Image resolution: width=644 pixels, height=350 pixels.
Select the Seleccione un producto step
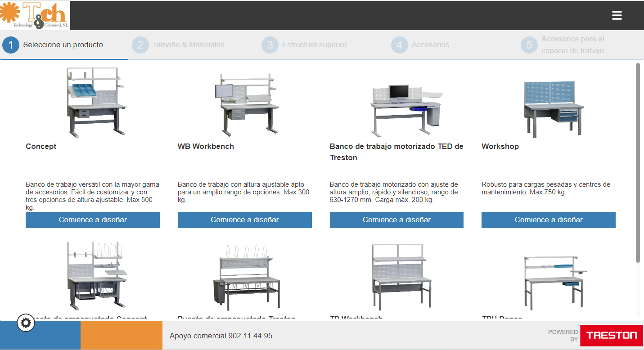coord(63,45)
